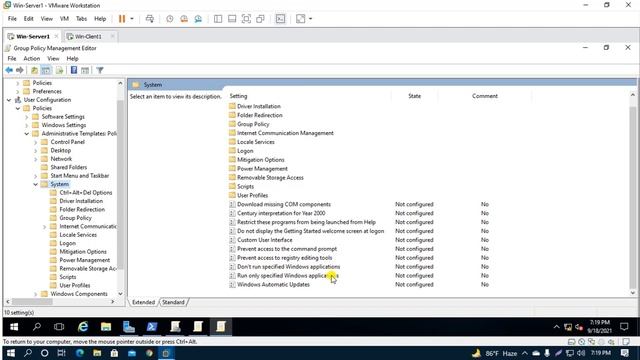Viewport: 640px width, 360px height.
Task: Open Internet Explorer in guest taskbar
Action: coord(83,327)
